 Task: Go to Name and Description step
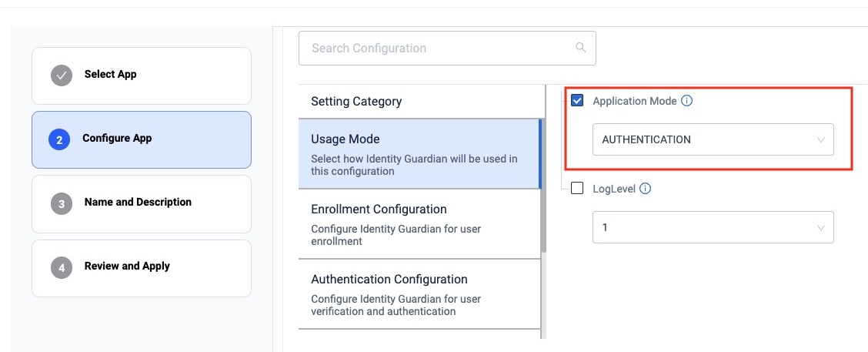click(x=141, y=203)
